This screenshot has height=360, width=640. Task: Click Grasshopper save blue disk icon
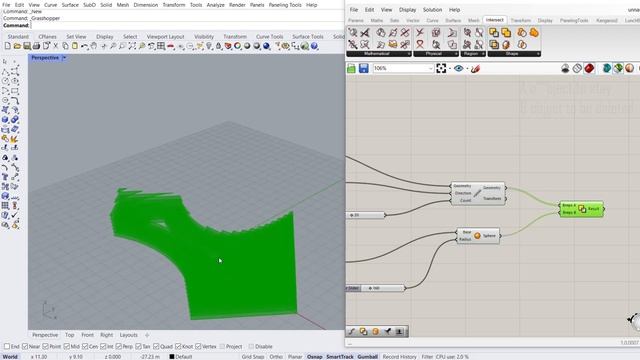pos(364,68)
